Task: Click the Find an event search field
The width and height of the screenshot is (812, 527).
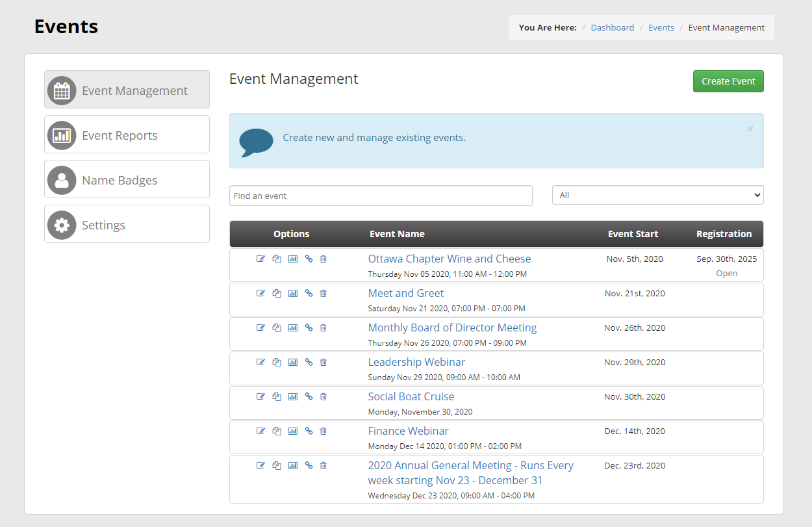Action: (381, 196)
